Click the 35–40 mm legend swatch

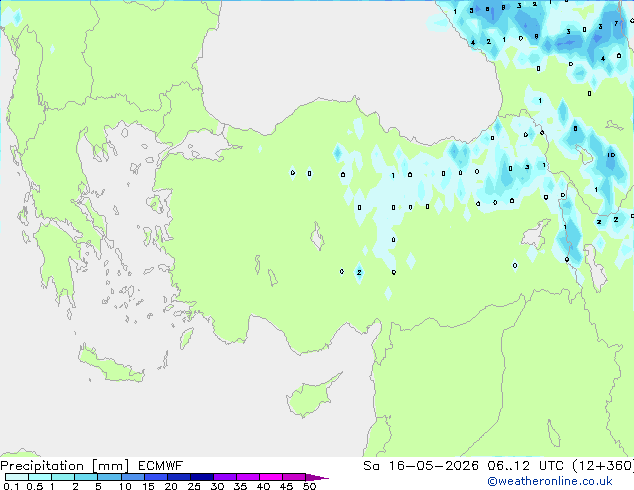247,477
